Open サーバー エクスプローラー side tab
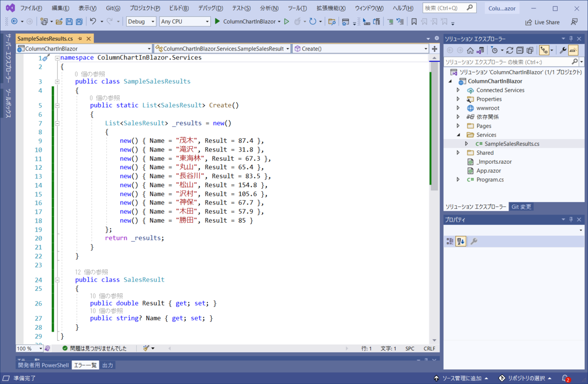The width and height of the screenshot is (588, 384). [8, 59]
